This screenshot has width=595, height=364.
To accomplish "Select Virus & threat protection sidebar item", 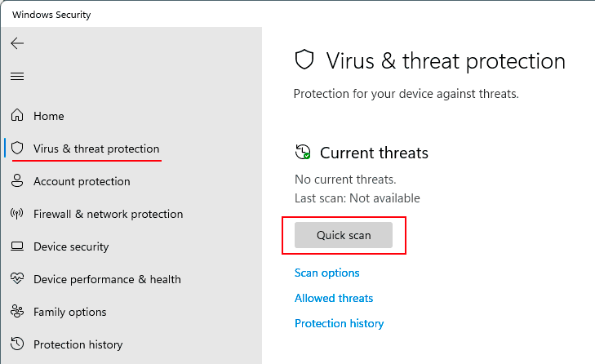I will point(96,149).
